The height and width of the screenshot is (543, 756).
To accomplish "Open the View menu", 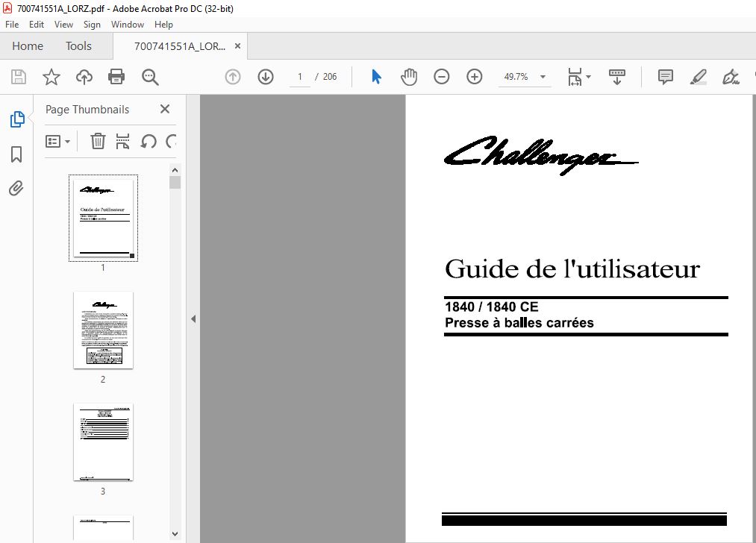I will [63, 25].
